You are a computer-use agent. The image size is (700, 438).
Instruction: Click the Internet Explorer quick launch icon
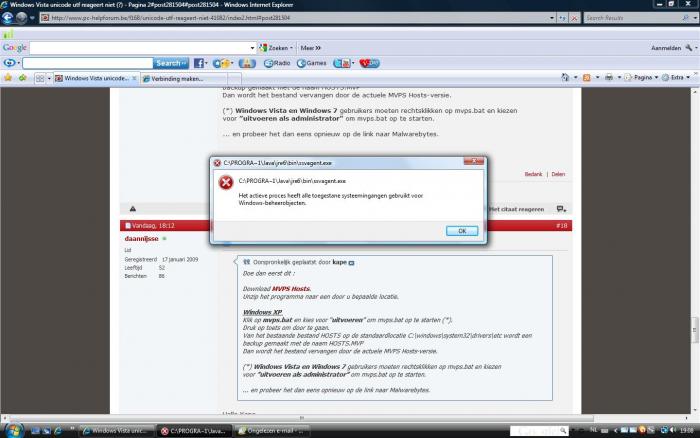[x=58, y=431]
